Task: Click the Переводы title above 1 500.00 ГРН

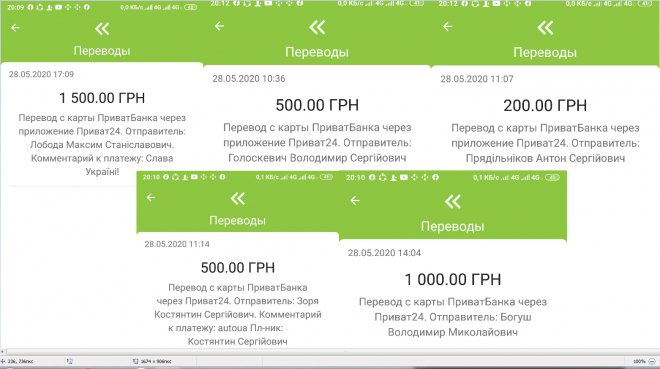Action: (102, 51)
